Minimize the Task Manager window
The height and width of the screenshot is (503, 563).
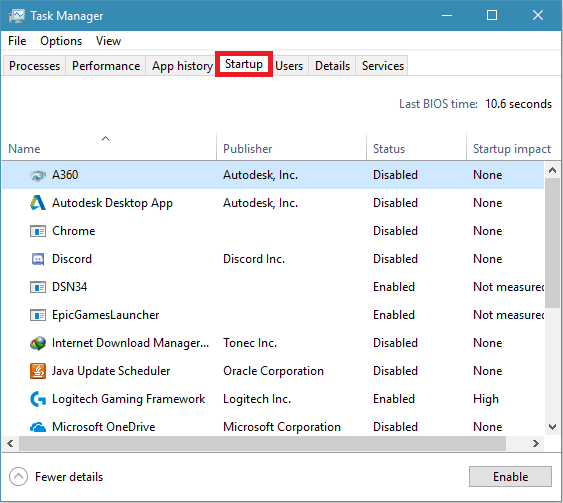[447, 15]
